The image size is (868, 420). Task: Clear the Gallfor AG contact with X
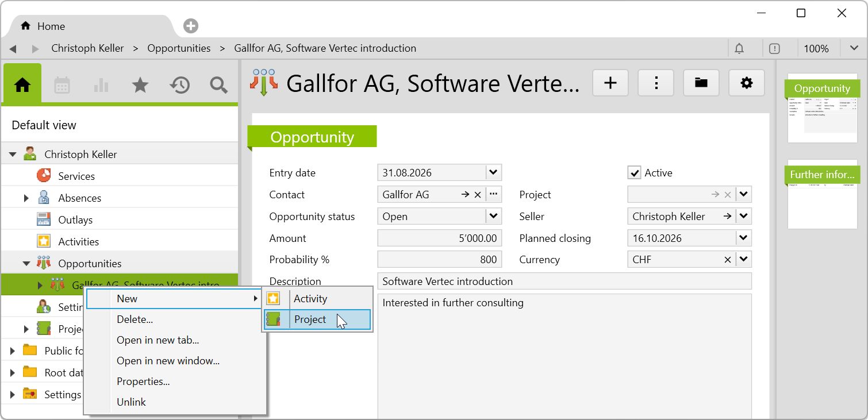point(478,195)
